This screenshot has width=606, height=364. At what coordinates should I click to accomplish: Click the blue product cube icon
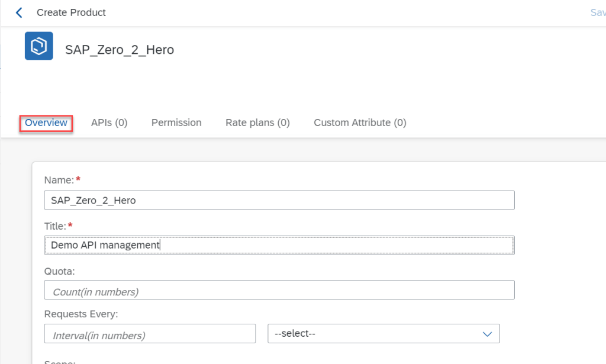point(39,46)
